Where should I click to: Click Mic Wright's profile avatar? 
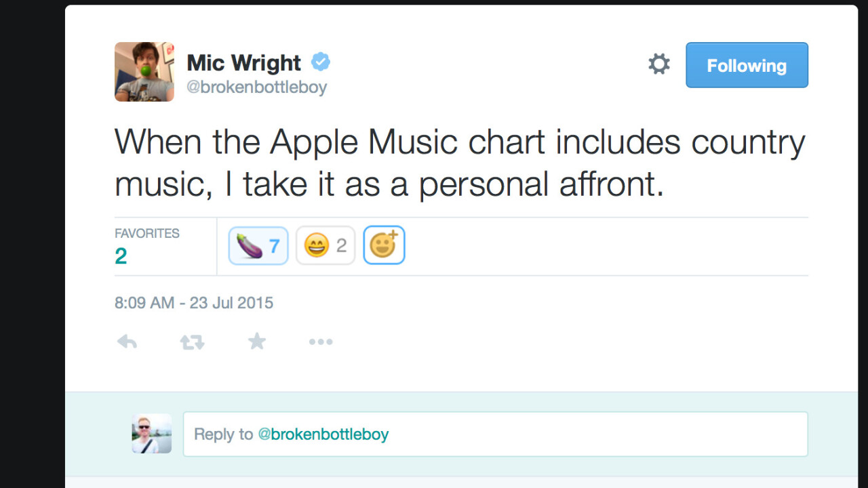coord(144,72)
